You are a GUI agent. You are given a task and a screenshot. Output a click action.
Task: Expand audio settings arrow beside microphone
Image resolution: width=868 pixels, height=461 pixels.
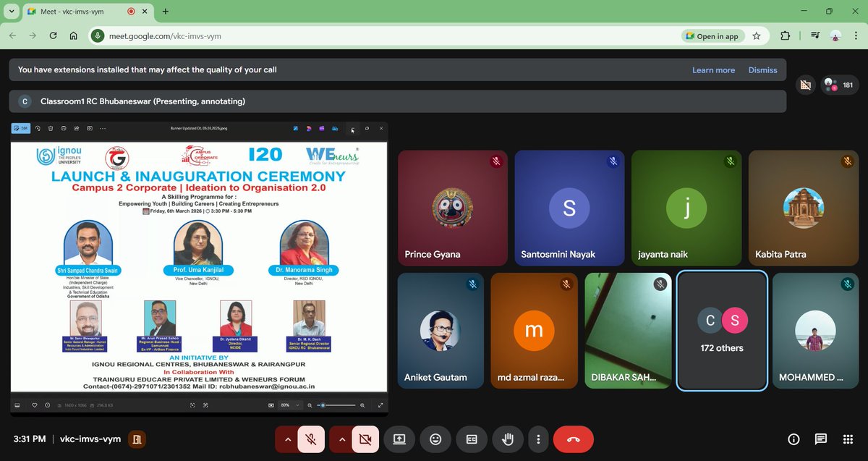coord(287,439)
